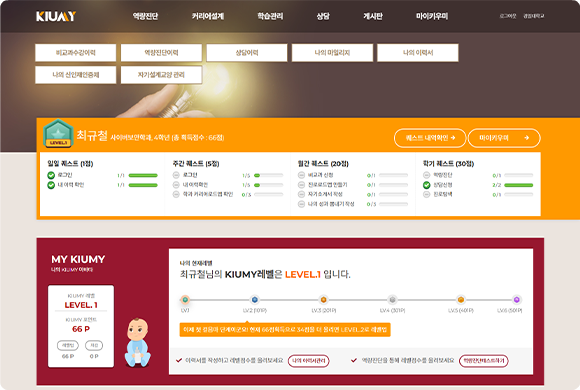Click gray status icon for 비교과 신청 quest
The width and height of the screenshot is (580, 390).
coord(301,175)
